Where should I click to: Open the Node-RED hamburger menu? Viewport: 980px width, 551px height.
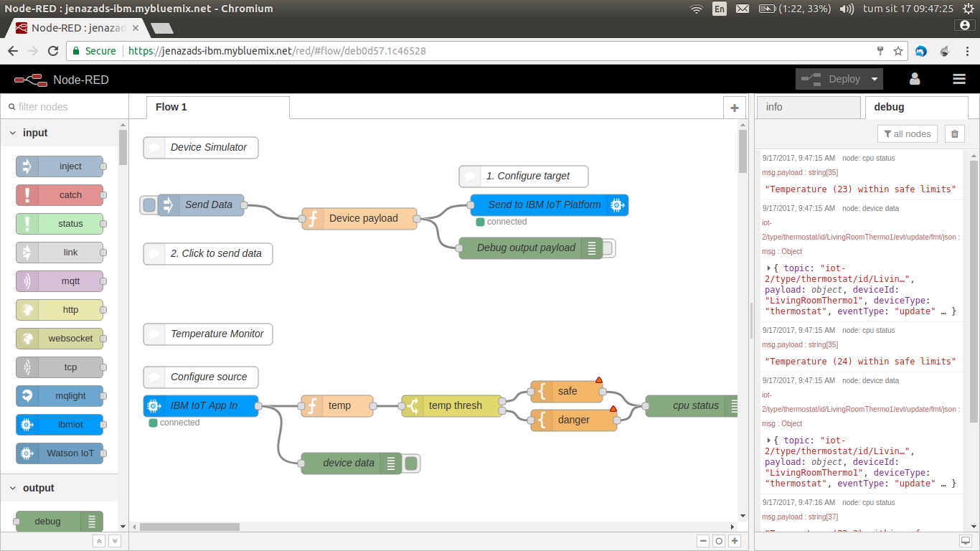point(958,79)
